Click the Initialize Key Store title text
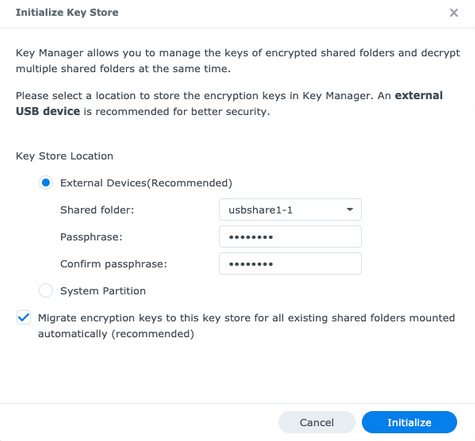Image resolution: width=475 pixels, height=441 pixels. (x=67, y=12)
